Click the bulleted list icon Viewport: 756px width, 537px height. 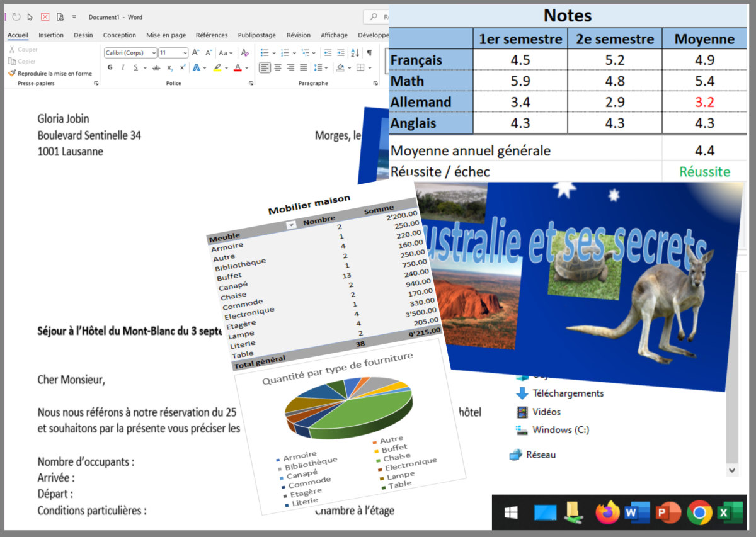tap(265, 53)
